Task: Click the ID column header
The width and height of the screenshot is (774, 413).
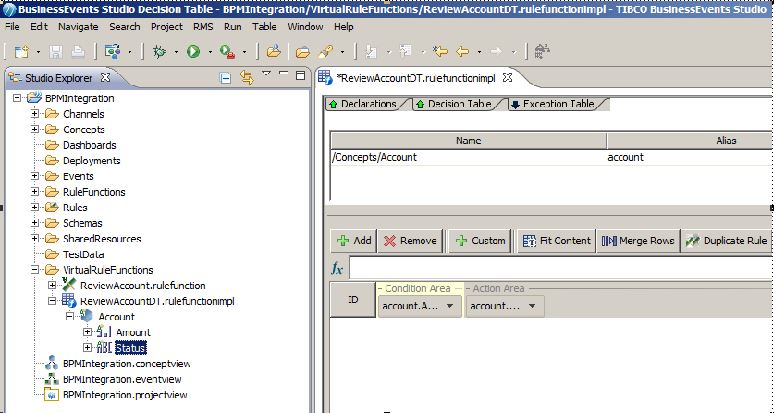Action: (353, 300)
